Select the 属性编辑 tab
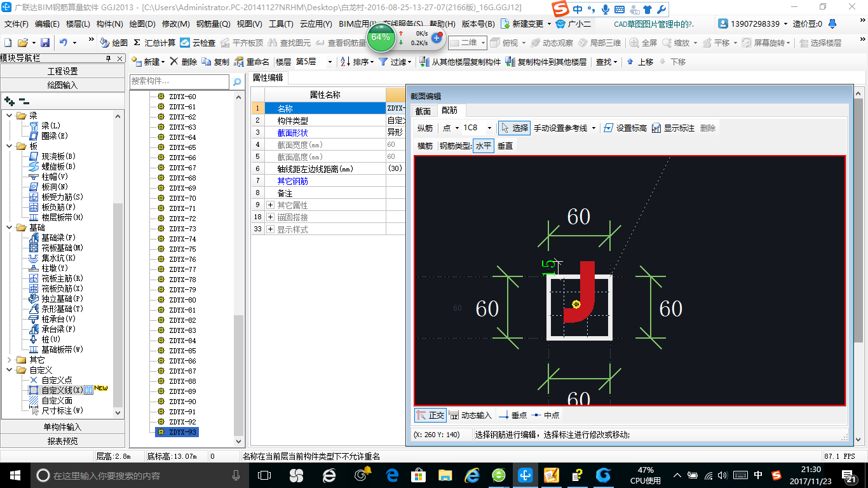This screenshot has height=488, width=868. (x=268, y=78)
